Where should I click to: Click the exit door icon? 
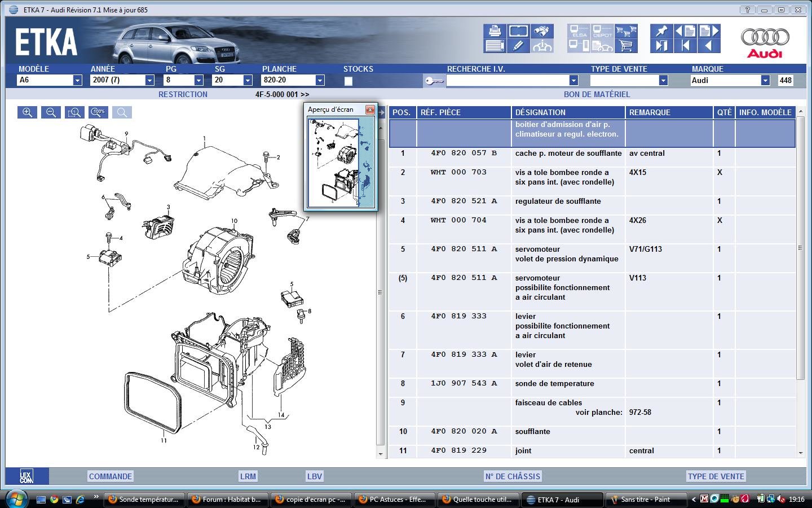661,46
